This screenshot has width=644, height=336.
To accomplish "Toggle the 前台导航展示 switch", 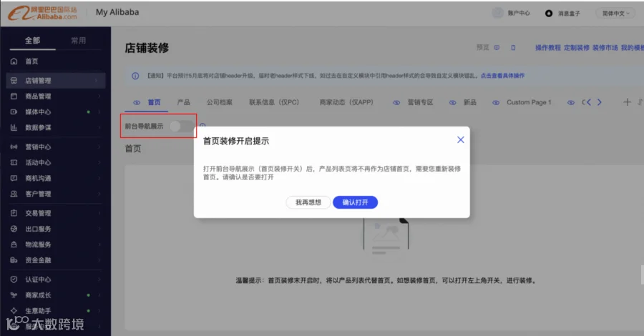I will click(x=182, y=126).
